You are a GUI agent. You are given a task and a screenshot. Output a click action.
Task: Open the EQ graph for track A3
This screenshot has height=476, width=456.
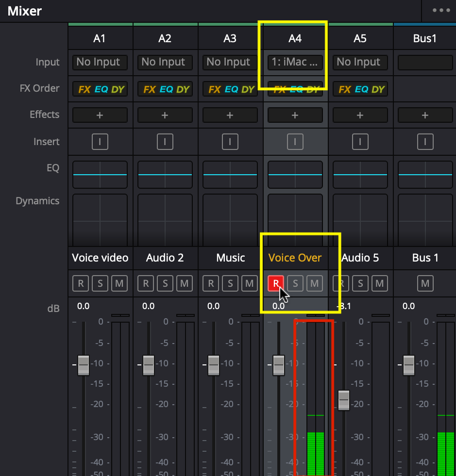230,175
